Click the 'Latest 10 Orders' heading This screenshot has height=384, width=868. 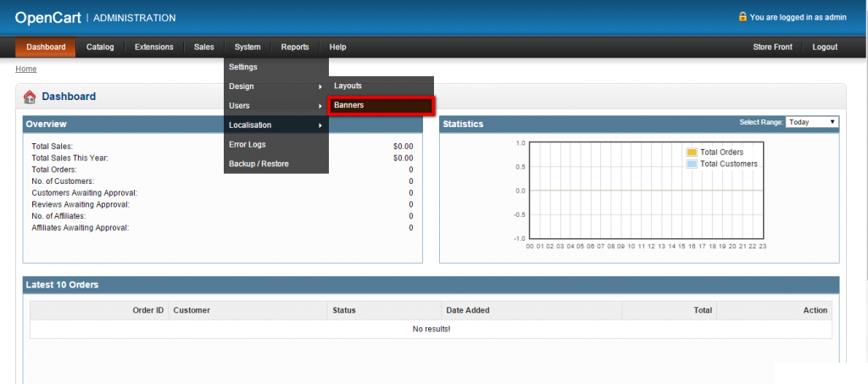62,285
